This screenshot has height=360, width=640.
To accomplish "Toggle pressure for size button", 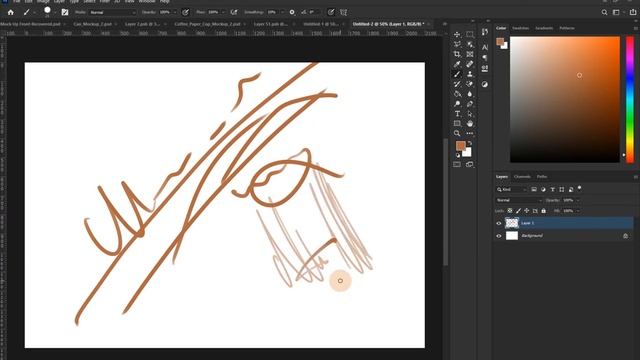I will pos(331,12).
